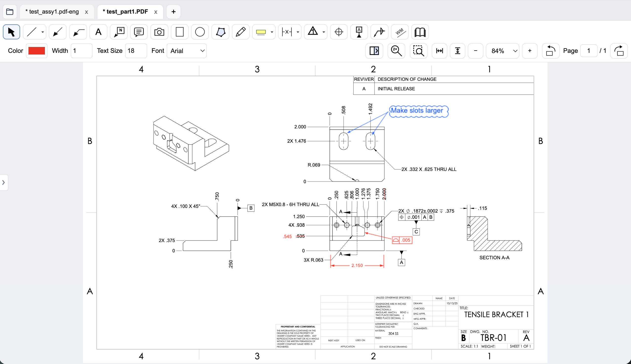Click the zoom in plus button
This screenshot has width=631, height=364.
pyautogui.click(x=530, y=51)
